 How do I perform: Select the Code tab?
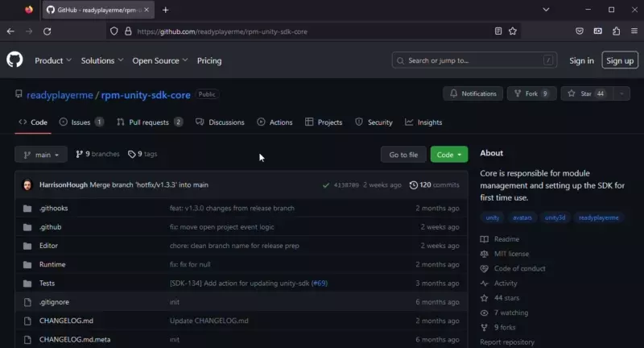coord(33,122)
